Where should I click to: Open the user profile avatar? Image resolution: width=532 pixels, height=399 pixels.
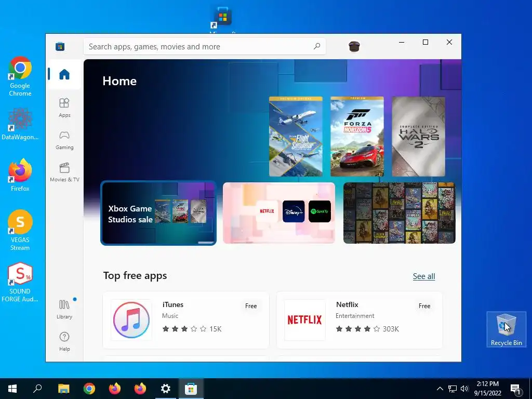click(354, 46)
